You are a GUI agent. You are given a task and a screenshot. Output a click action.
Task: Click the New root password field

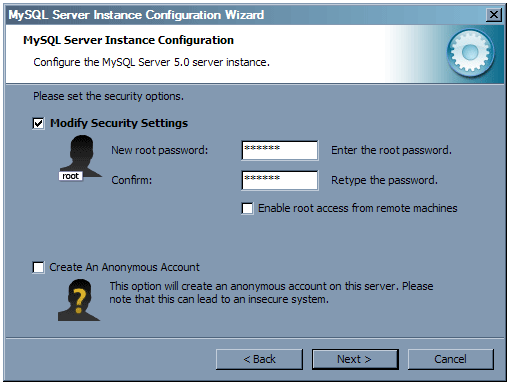[x=280, y=150]
